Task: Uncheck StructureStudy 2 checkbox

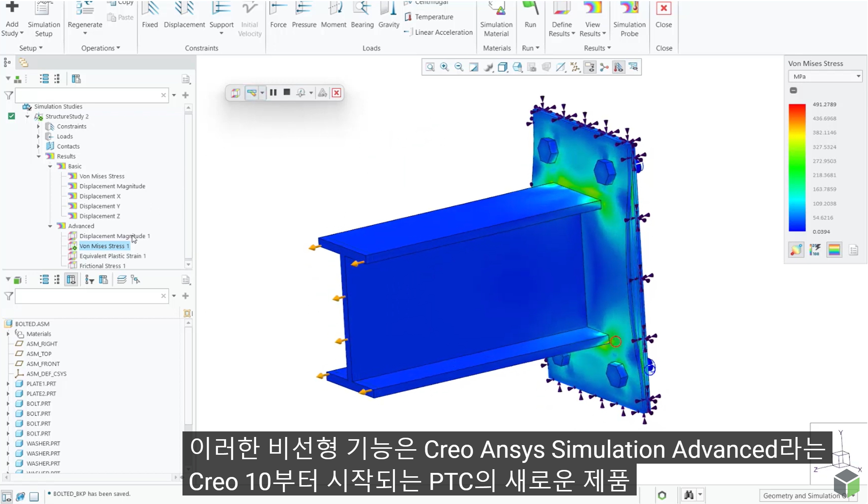Action: click(11, 116)
